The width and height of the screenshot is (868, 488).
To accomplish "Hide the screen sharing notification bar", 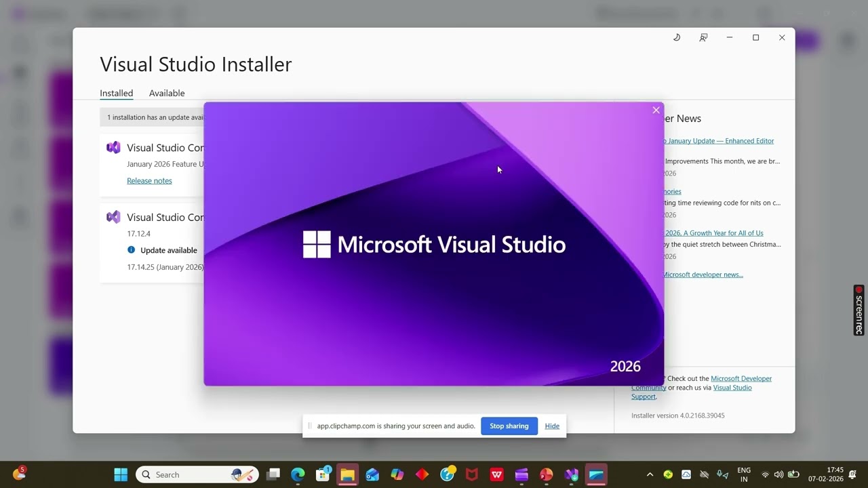I will pos(552,426).
